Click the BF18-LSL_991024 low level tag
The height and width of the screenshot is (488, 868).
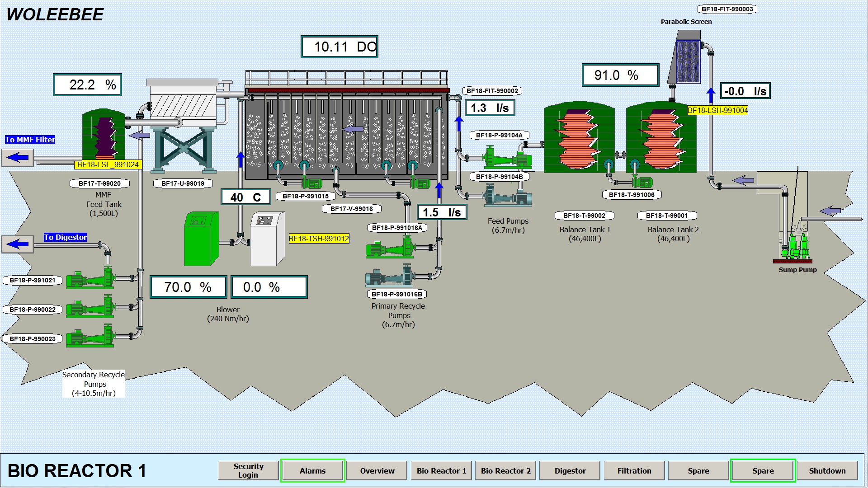point(108,164)
